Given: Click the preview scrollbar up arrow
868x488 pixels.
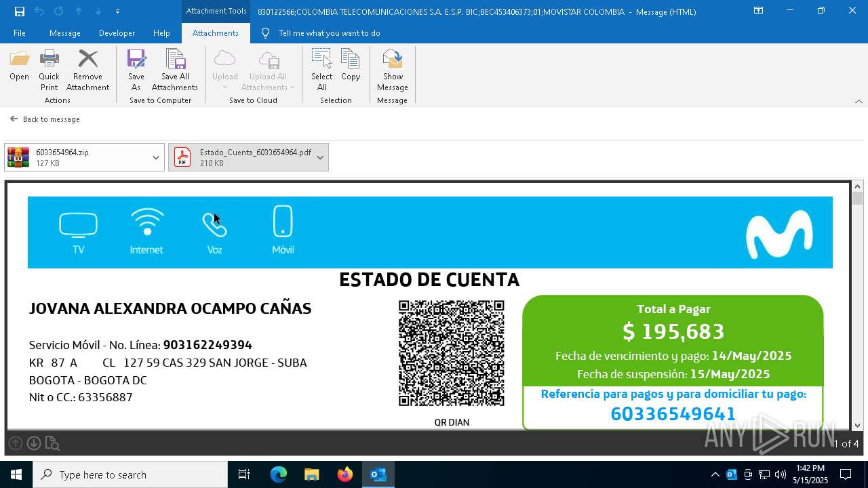Looking at the screenshot, I should coord(857,186).
